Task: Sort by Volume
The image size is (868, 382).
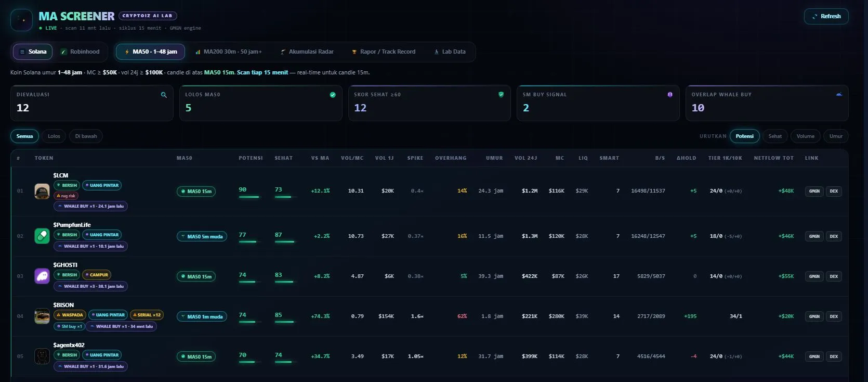Action: pyautogui.click(x=806, y=136)
